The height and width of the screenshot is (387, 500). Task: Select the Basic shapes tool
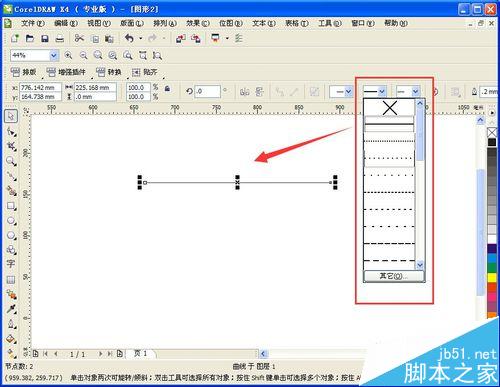point(11,250)
